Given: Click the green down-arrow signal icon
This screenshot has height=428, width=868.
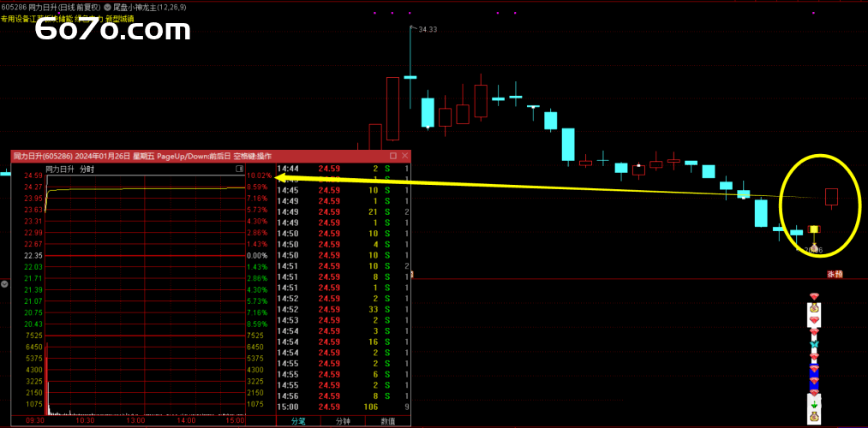Looking at the screenshot, I should tap(814, 406).
